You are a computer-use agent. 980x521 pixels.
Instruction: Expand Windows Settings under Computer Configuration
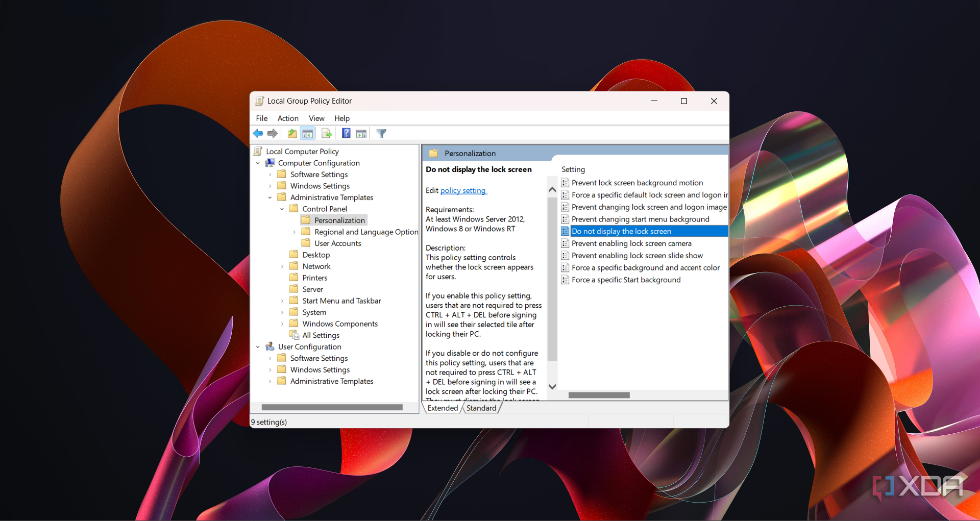click(270, 186)
